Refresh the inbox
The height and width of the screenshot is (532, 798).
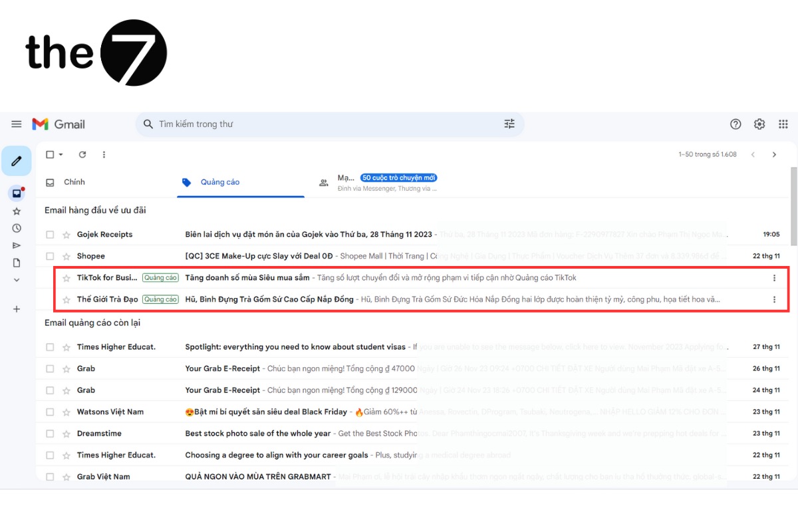coord(82,154)
